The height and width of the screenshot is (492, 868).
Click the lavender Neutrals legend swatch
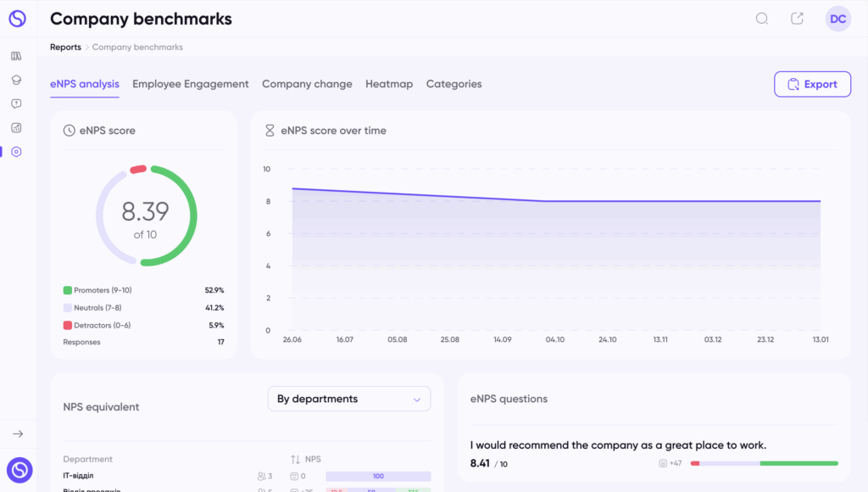click(x=68, y=307)
